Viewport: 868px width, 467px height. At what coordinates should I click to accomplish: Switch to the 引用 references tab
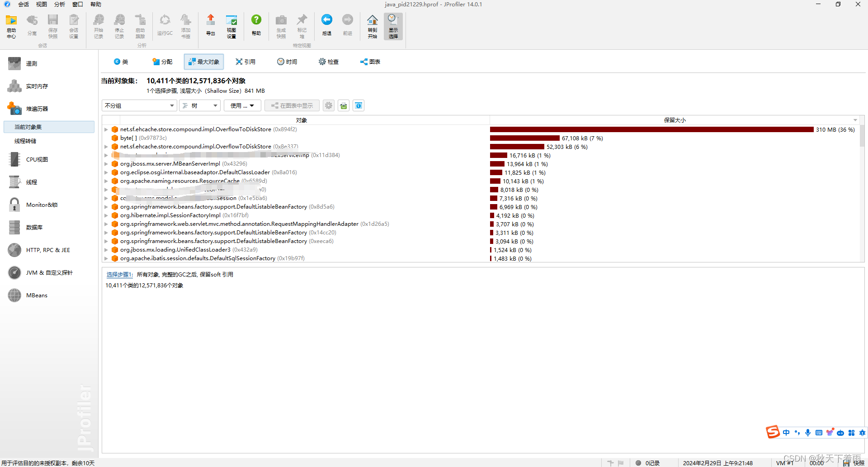point(246,62)
